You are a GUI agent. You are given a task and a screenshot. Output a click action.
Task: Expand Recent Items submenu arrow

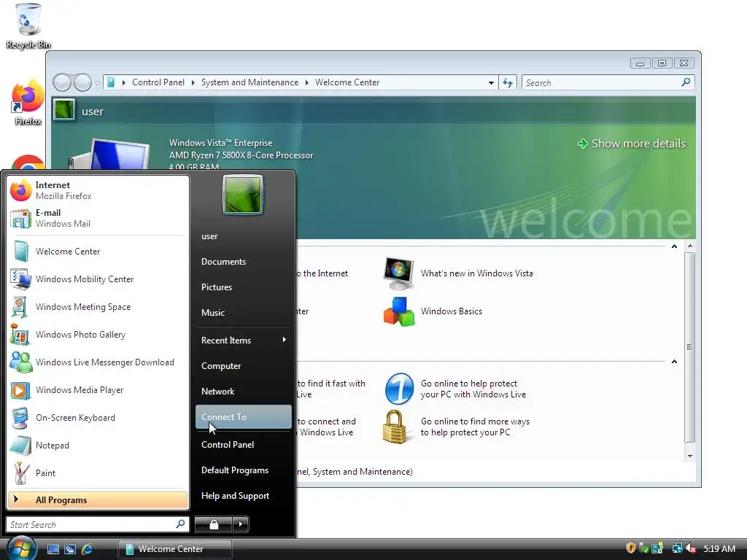[x=284, y=340]
